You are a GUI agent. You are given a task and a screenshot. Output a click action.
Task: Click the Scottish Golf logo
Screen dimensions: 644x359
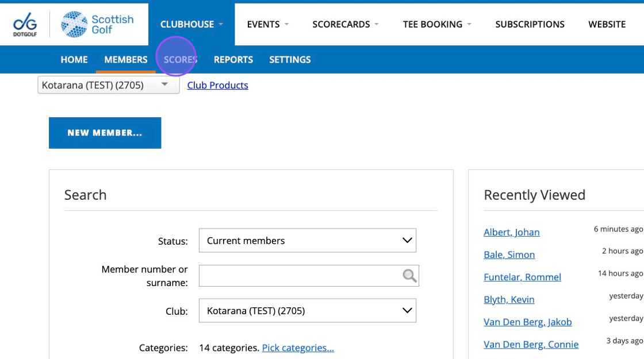point(97,25)
